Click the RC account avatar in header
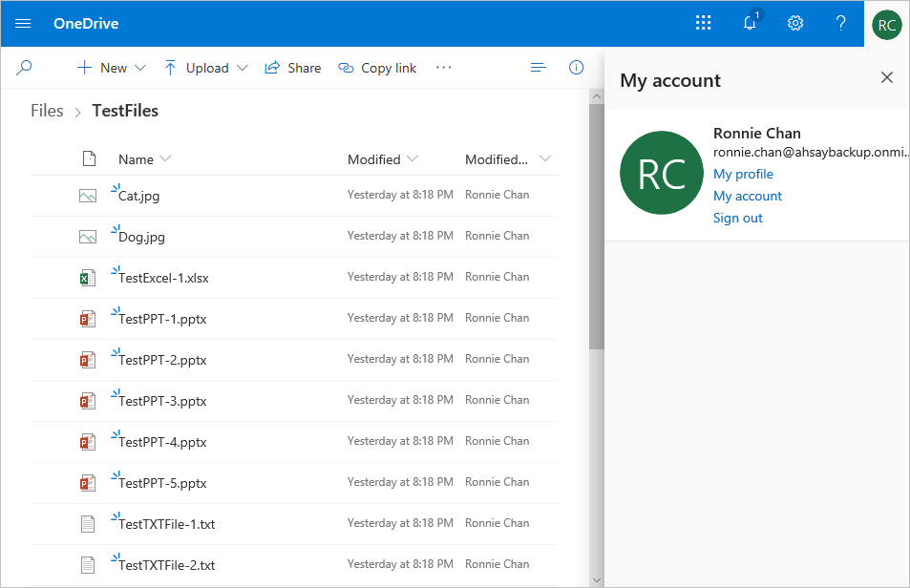The height and width of the screenshot is (588, 910). pyautogui.click(x=887, y=24)
